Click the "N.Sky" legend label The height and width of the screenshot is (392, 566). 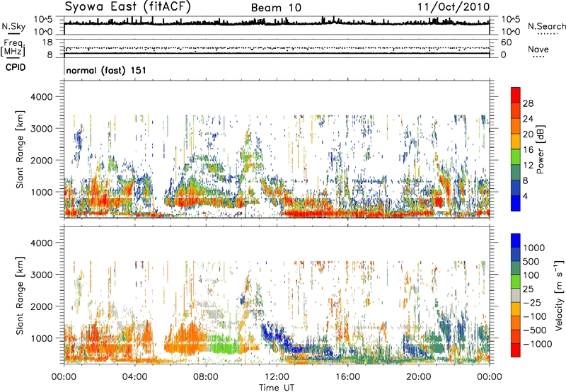[13, 26]
